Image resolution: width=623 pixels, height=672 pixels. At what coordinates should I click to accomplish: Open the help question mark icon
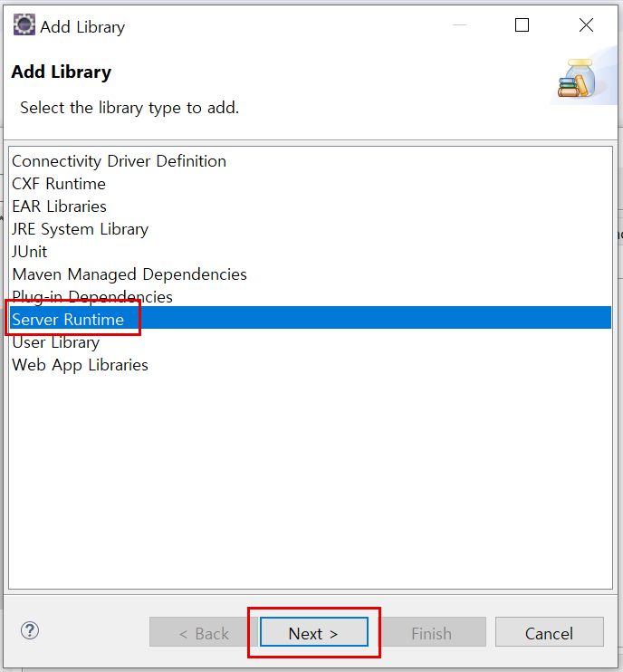point(30,630)
